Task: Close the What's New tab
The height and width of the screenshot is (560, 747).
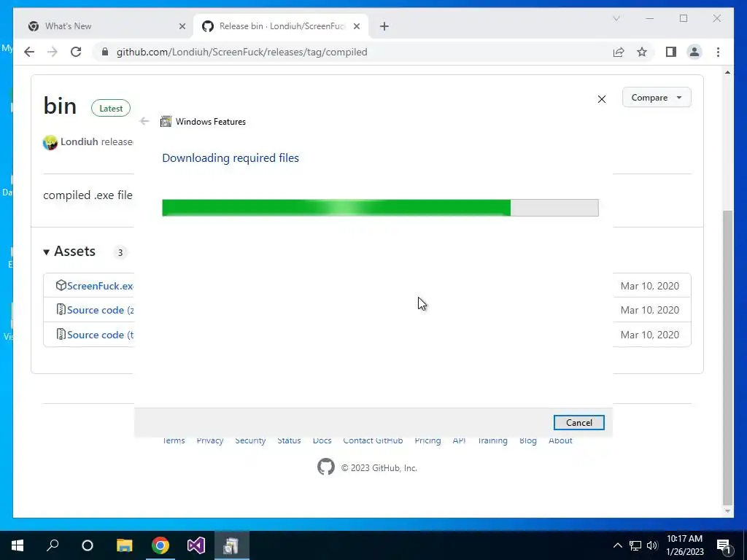Action: point(182,26)
